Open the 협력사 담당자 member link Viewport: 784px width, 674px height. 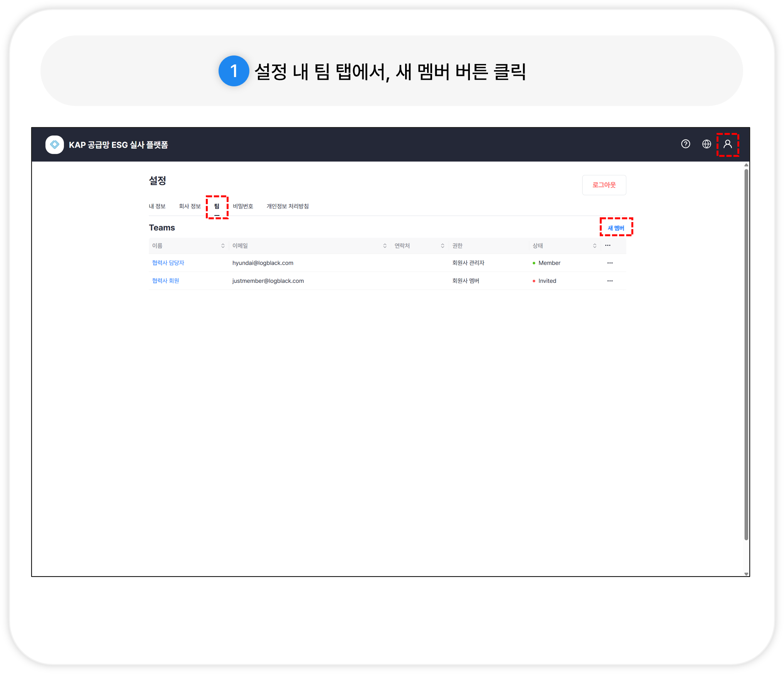(x=168, y=263)
